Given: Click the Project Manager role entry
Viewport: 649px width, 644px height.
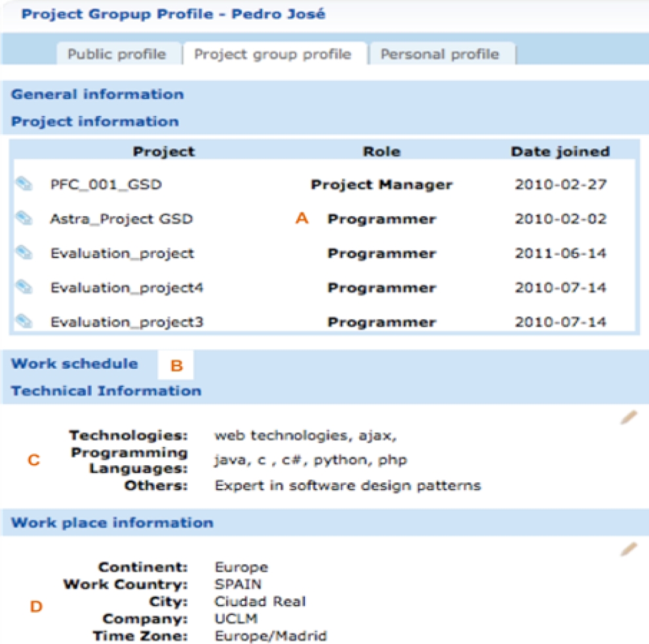Looking at the screenshot, I should (x=382, y=185).
